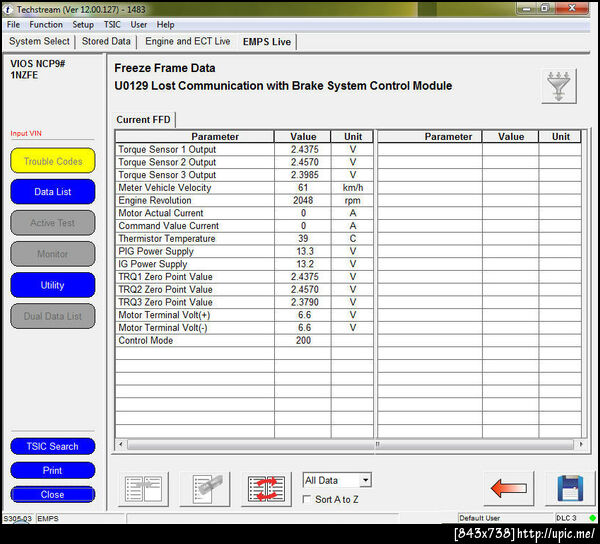Screen dimensions: 600x544
Task: Switch to EMPS Live tab
Action: [267, 42]
